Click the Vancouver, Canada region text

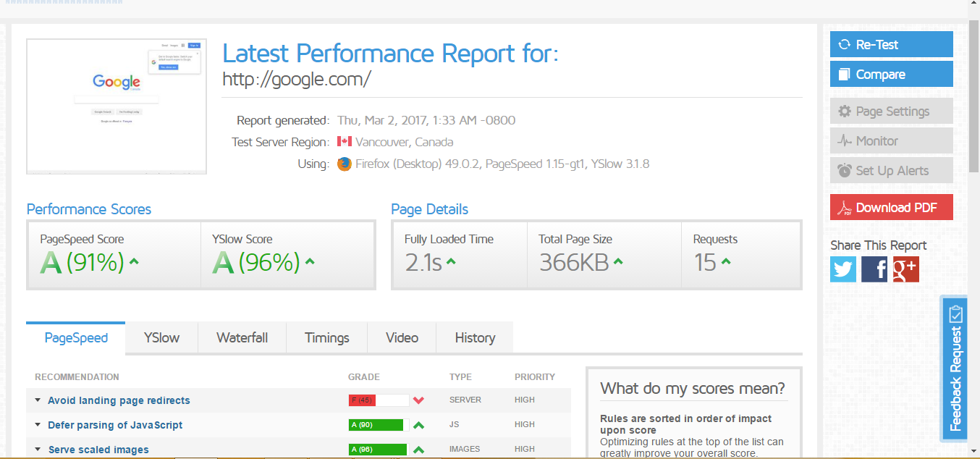click(405, 142)
